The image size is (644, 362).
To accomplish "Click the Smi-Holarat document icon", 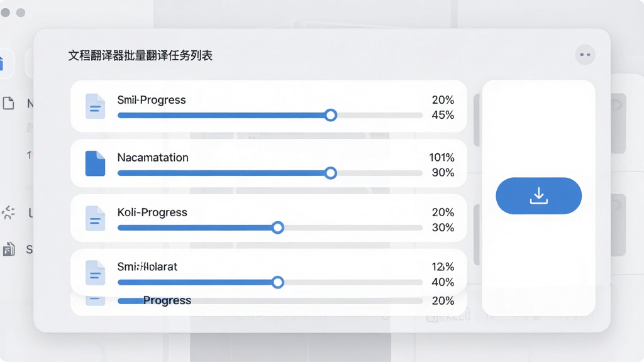I will [95, 273].
